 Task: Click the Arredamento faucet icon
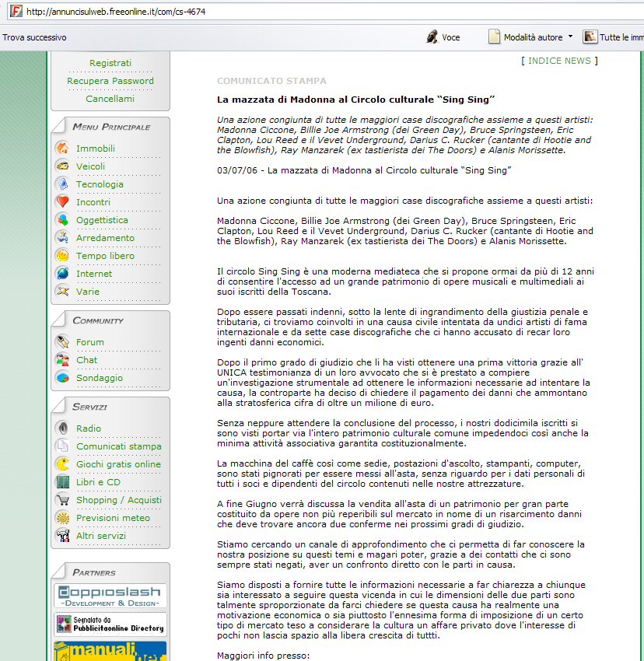(62, 237)
